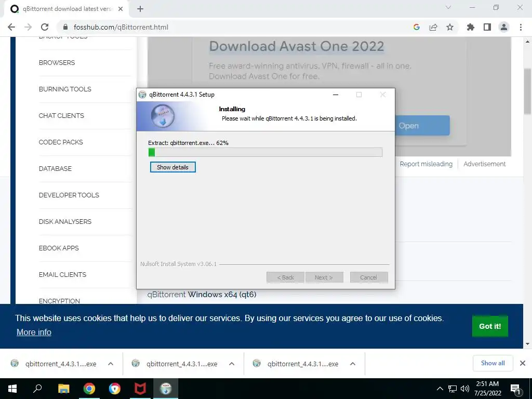Image resolution: width=532 pixels, height=399 pixels.
Task: Share this page via share icon
Action: [x=433, y=27]
